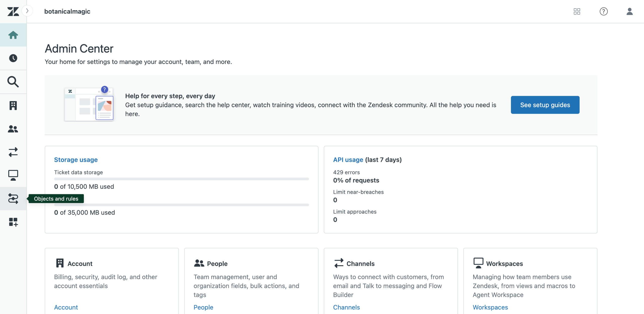
Task: Click the Ticket data storage progress bar
Action: click(x=181, y=179)
